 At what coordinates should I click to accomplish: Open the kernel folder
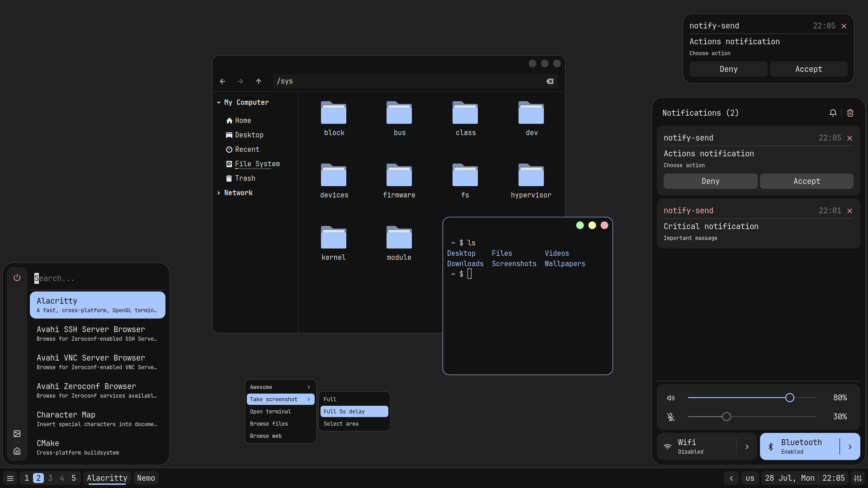point(334,237)
